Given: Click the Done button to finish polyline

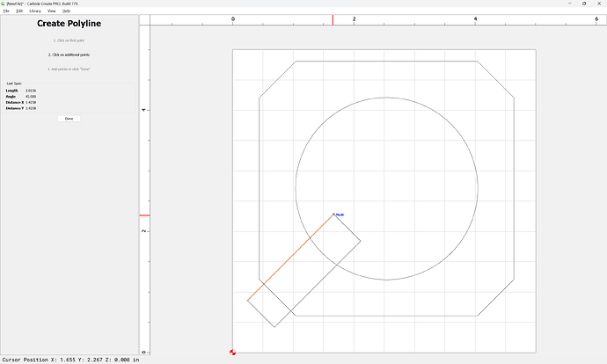Looking at the screenshot, I should point(69,119).
